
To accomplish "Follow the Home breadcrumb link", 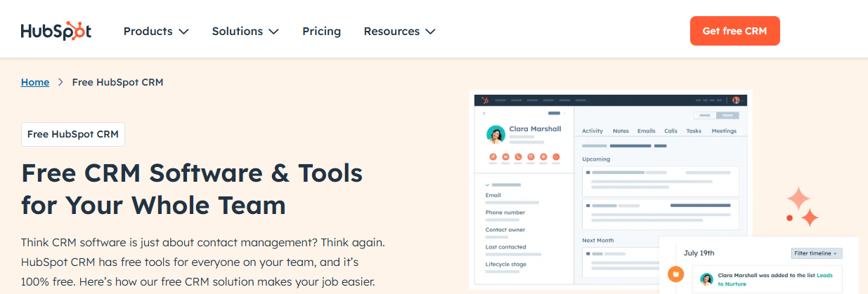I will coord(35,82).
